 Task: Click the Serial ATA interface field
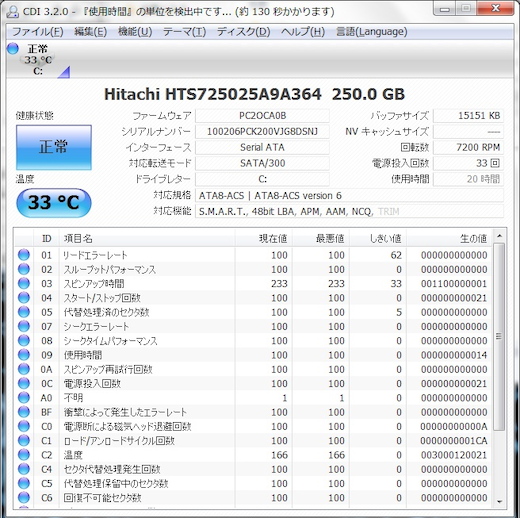262,147
